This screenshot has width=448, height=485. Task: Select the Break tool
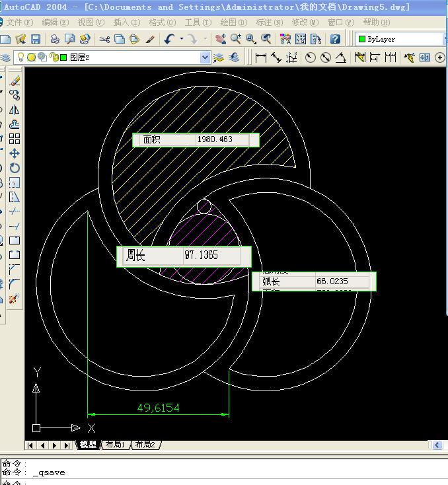[x=15, y=255]
